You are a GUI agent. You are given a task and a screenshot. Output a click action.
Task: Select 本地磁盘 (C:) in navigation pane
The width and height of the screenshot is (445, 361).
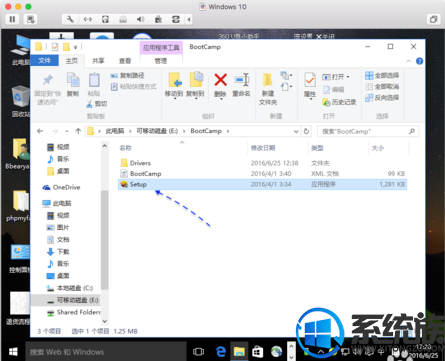(70, 288)
